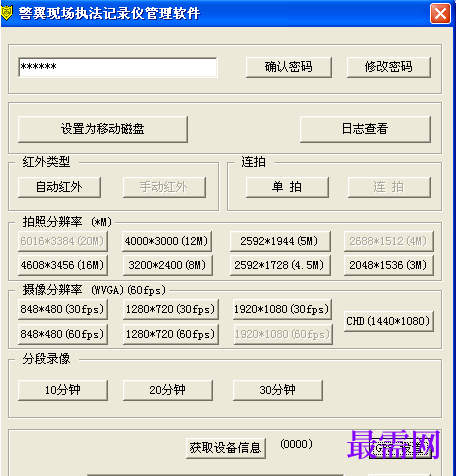
Task: Set segment recording to 30分钟
Action: pyautogui.click(x=278, y=390)
